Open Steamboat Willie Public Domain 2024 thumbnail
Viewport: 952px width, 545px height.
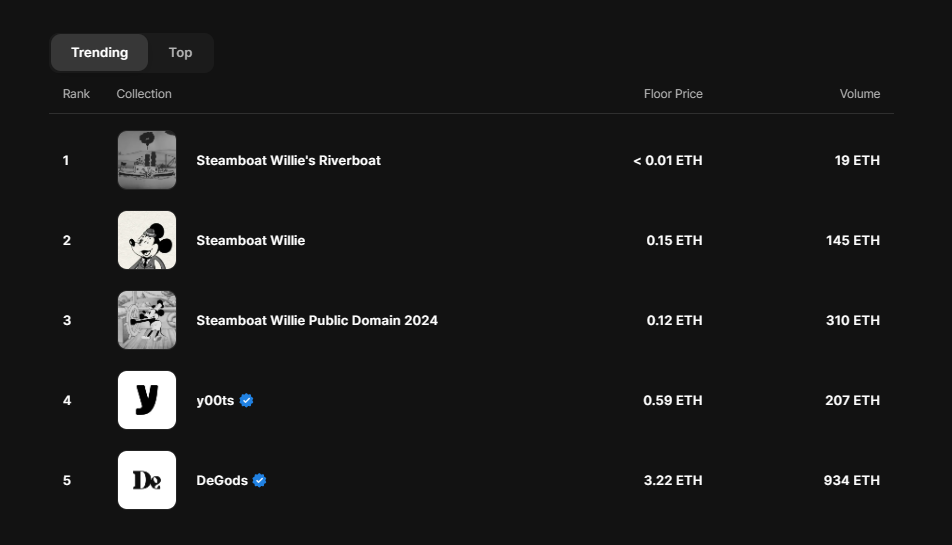click(x=147, y=320)
